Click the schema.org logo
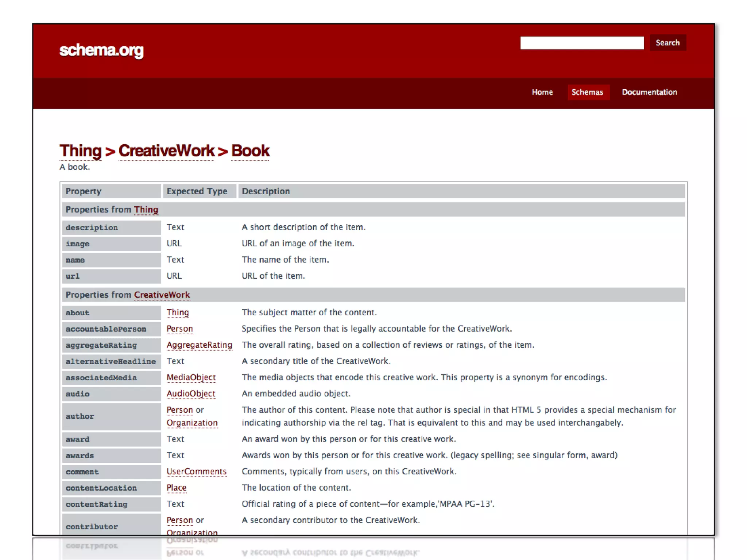The image size is (747, 560). [101, 50]
